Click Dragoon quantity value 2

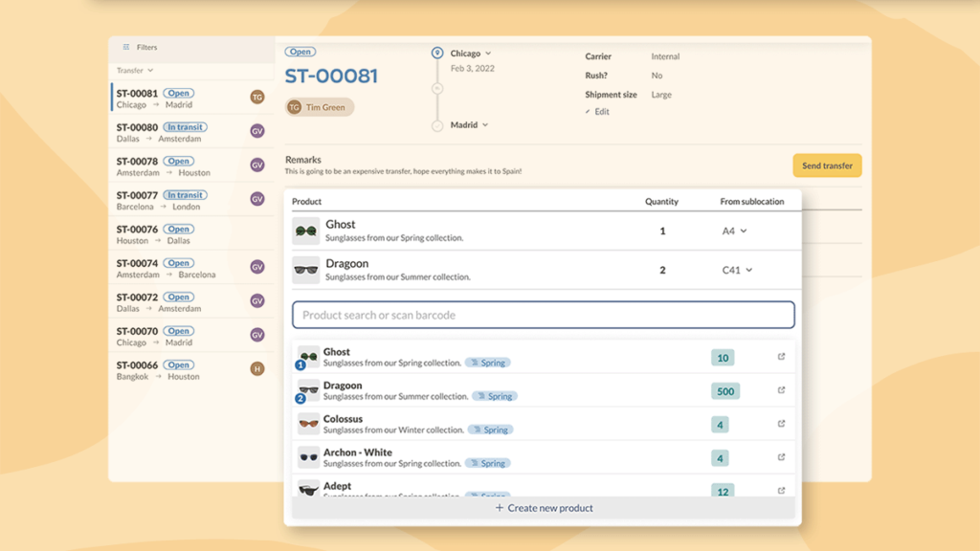click(662, 270)
